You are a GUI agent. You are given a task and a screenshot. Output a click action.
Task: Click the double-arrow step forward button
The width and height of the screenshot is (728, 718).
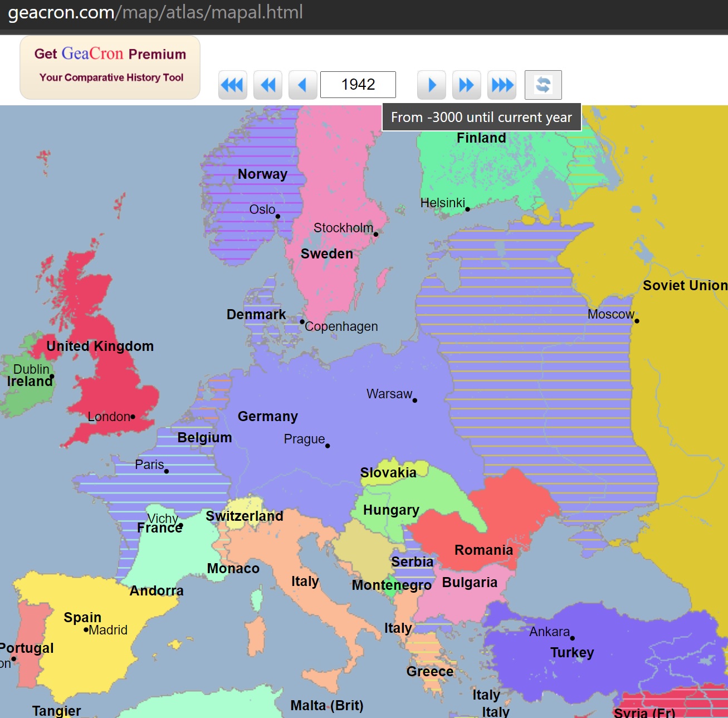[x=467, y=85]
